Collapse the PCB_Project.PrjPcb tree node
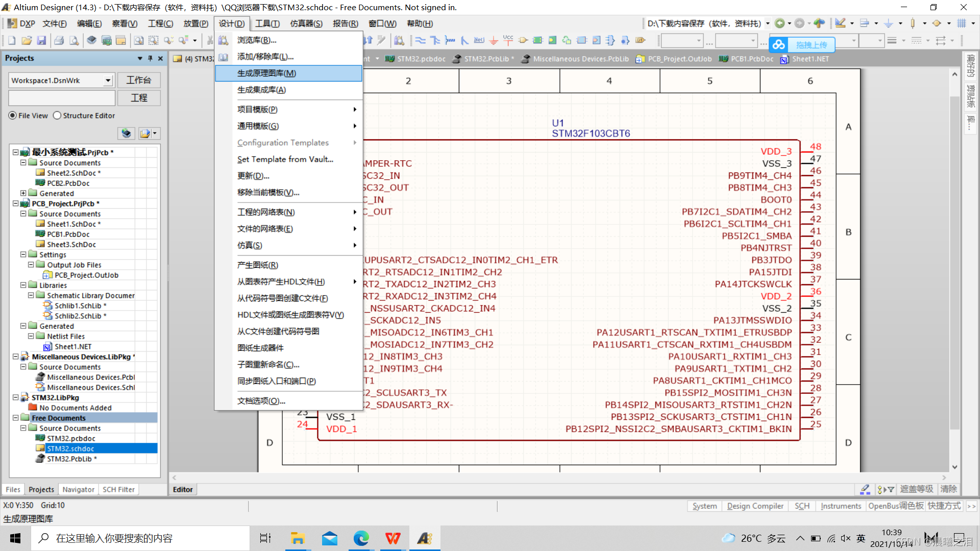 click(x=15, y=204)
